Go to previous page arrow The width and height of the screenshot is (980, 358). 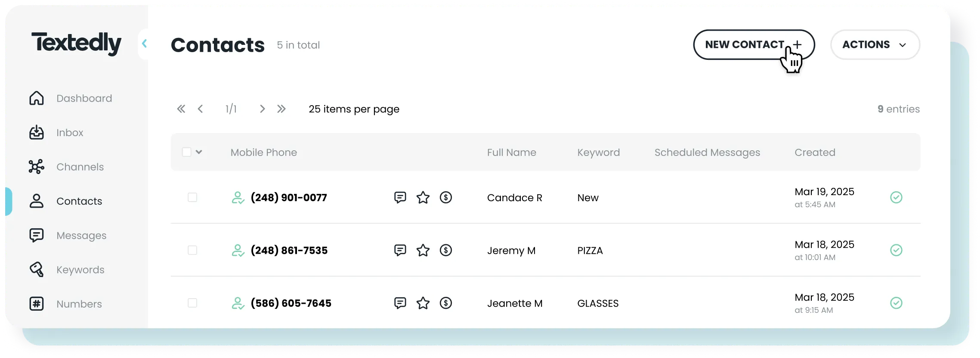(x=200, y=109)
